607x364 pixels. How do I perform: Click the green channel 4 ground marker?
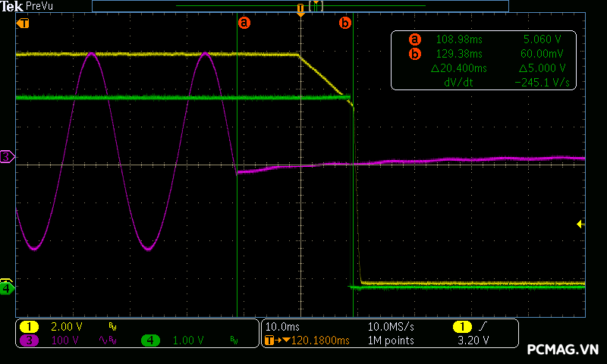point(7,288)
